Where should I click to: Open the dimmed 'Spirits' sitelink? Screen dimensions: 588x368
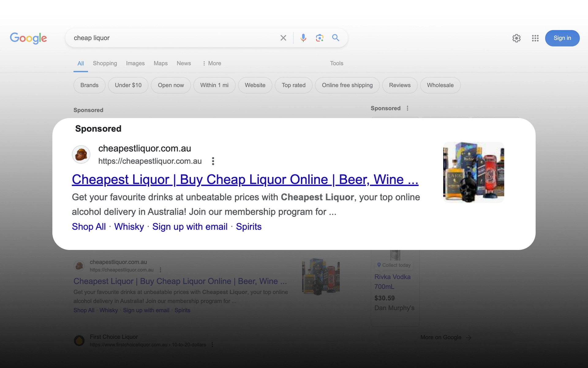[x=183, y=310]
